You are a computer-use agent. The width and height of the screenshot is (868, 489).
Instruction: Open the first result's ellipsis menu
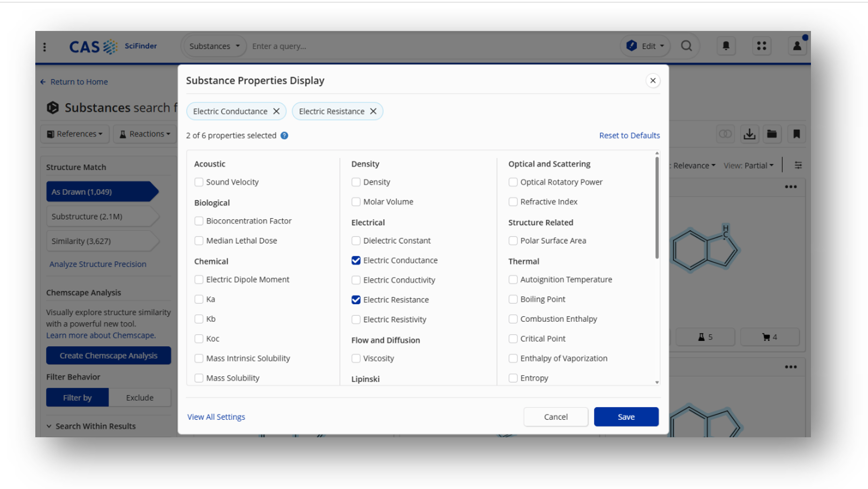(791, 187)
